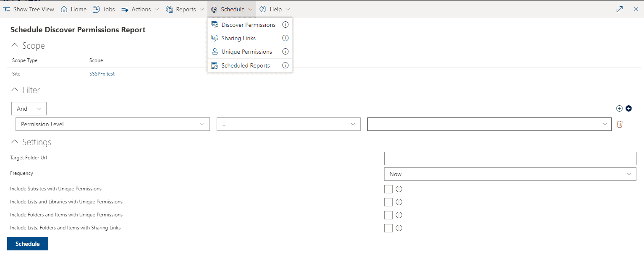Screen dimensions: 644x268
Task: Click inside the Target Folder Url field
Action: [510, 158]
